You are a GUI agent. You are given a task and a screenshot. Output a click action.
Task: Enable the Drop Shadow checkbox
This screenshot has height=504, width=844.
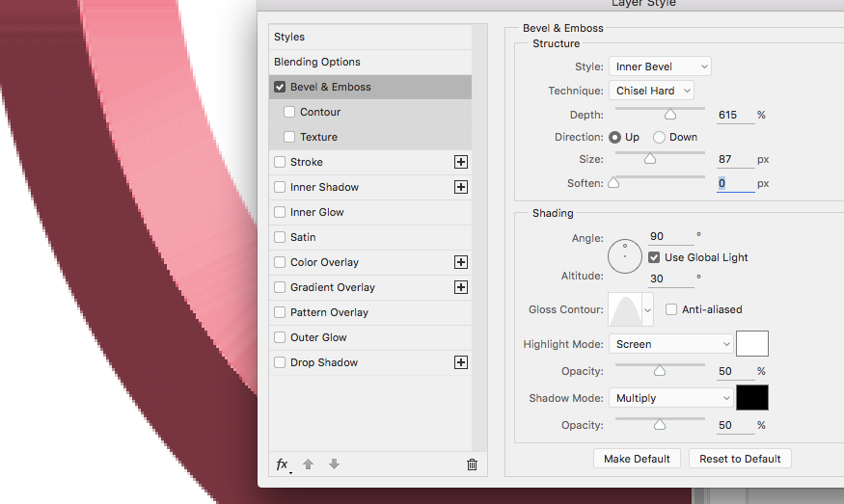(280, 362)
